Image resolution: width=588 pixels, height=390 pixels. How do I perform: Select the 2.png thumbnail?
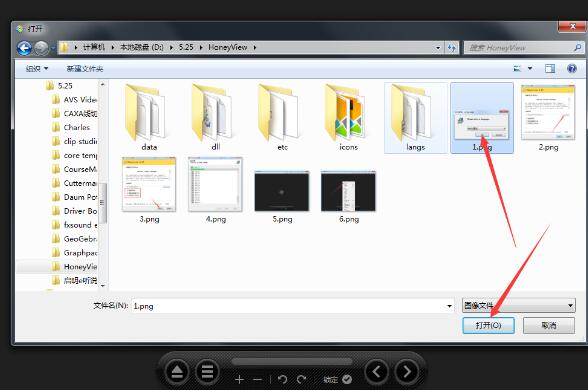point(548,118)
